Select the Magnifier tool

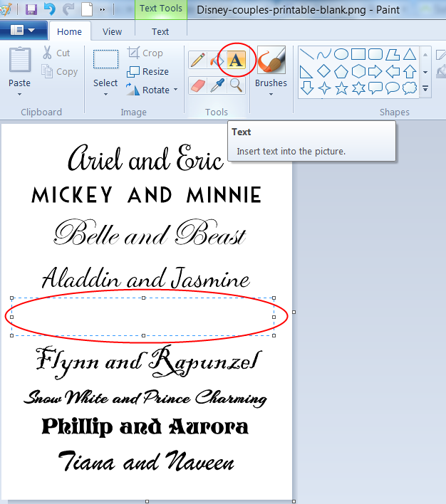[236, 85]
